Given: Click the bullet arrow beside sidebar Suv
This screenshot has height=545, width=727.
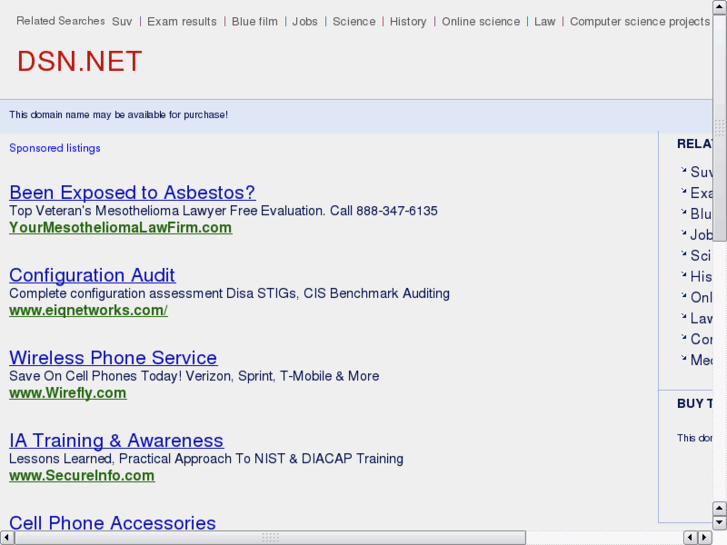Looking at the screenshot, I should [x=683, y=170].
